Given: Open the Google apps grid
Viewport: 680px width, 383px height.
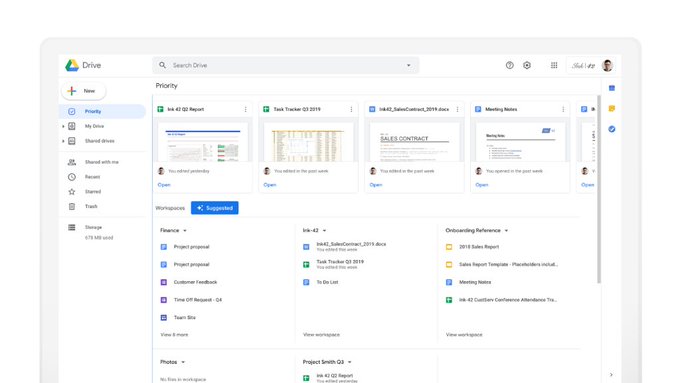Looking at the screenshot, I should tap(554, 65).
